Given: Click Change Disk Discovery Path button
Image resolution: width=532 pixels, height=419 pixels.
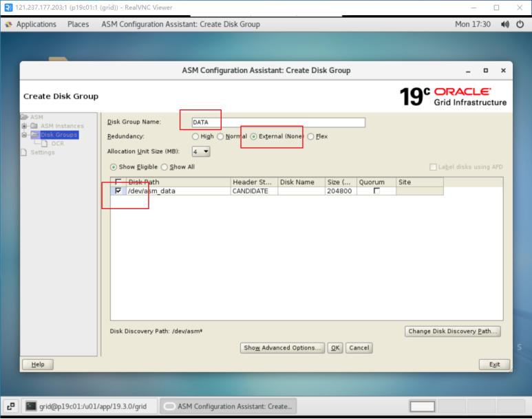Looking at the screenshot, I should tap(453, 331).
